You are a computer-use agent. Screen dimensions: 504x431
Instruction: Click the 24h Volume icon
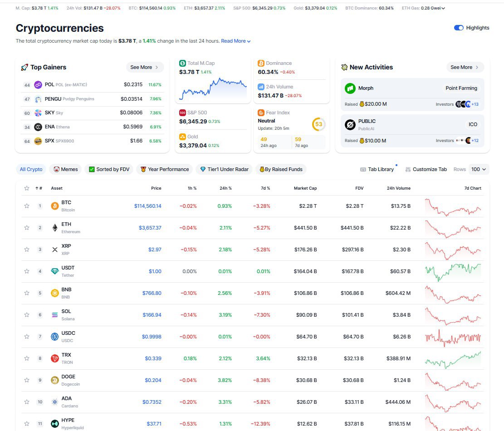(x=261, y=87)
